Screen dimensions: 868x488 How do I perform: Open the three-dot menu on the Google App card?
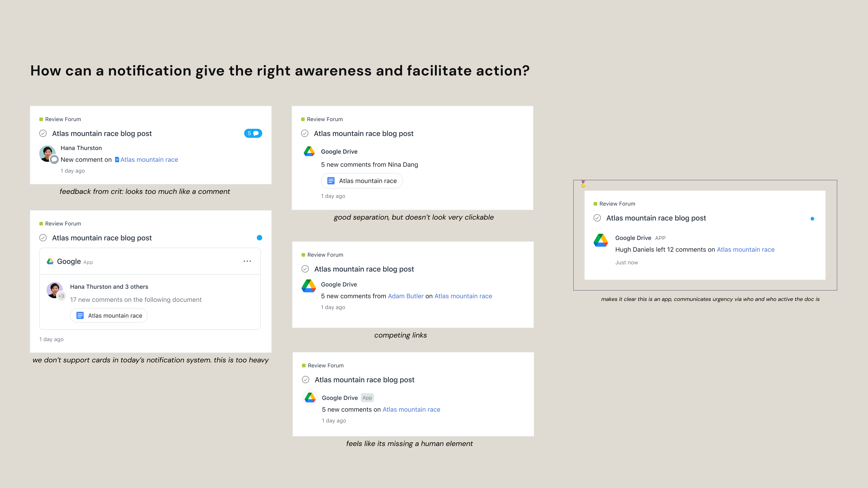click(x=247, y=261)
